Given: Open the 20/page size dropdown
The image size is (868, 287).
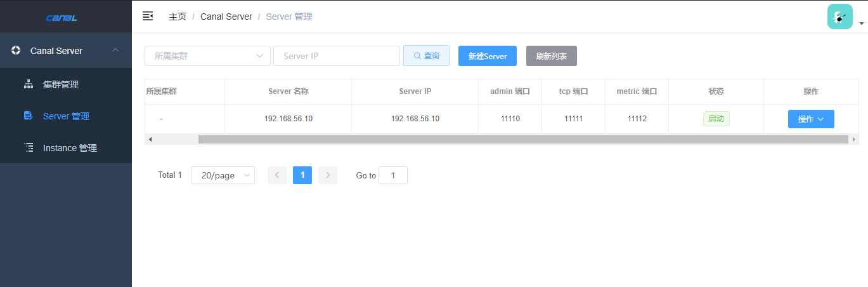Looking at the screenshot, I should [223, 175].
